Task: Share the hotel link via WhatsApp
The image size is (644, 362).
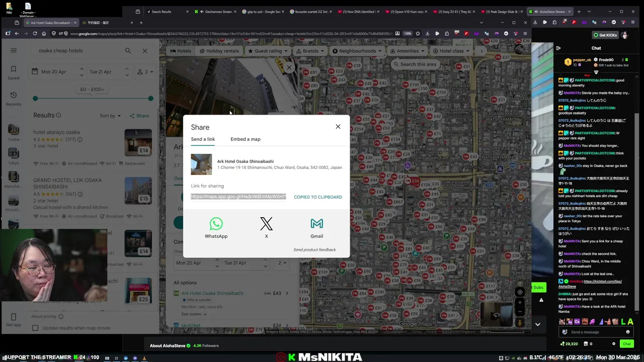Action: point(216,228)
